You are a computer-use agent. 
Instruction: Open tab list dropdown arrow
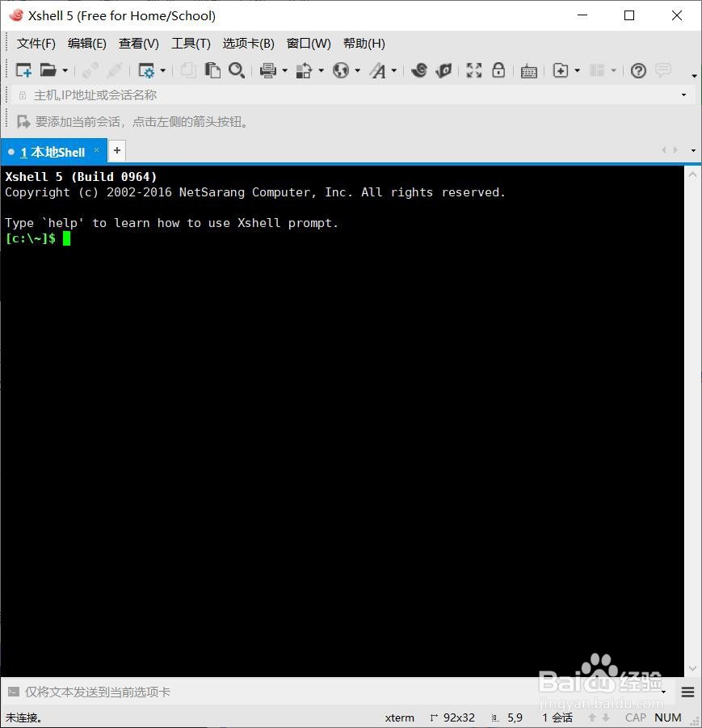click(694, 150)
